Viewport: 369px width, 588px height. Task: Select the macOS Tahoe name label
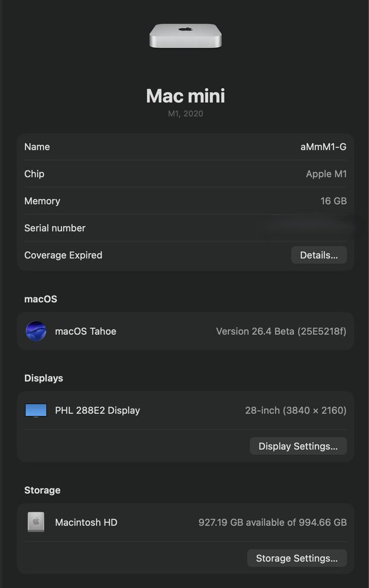coord(86,331)
